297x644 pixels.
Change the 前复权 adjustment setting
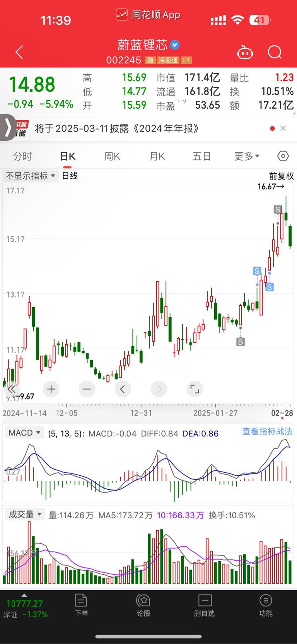click(x=282, y=176)
